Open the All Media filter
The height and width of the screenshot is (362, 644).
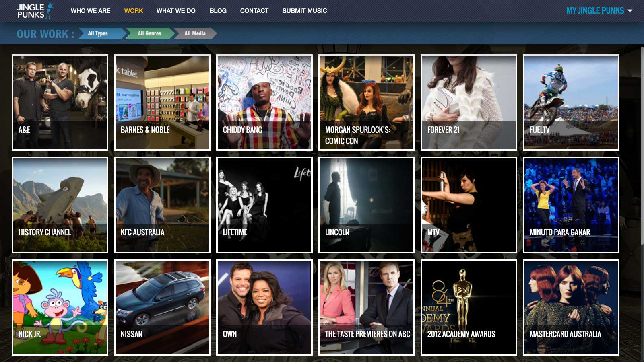pos(195,33)
